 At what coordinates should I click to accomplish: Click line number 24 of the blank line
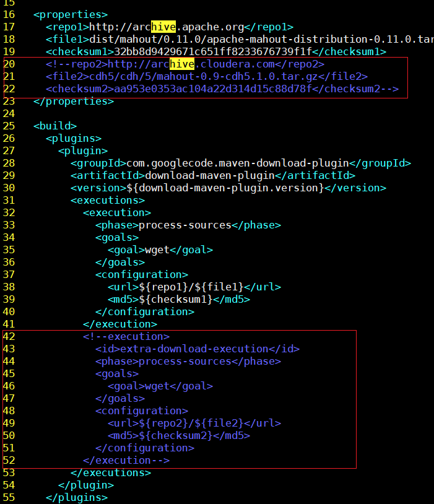pos(9,114)
